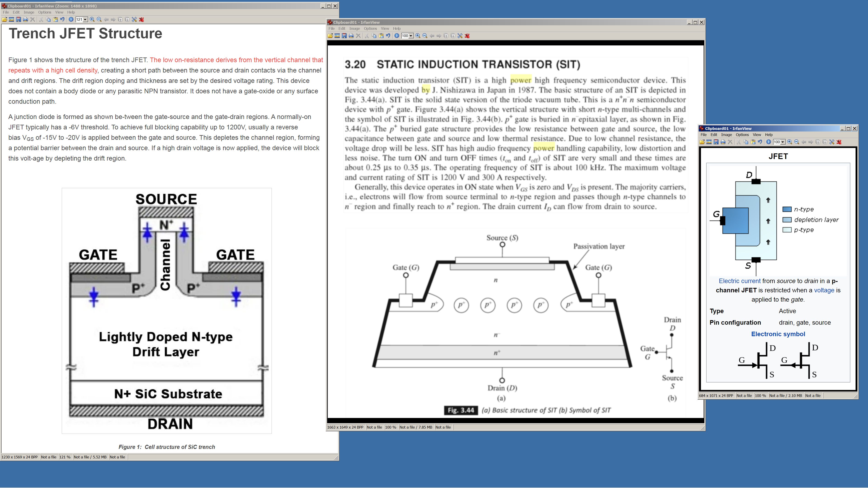Click Zoom in icon in SIT window
Screen dimensions: 868x488
(418, 36)
